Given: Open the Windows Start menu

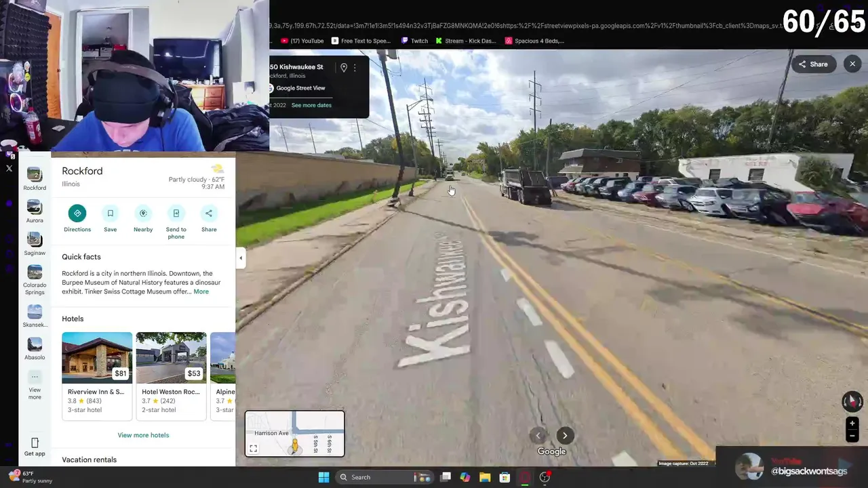Looking at the screenshot, I should [323, 477].
